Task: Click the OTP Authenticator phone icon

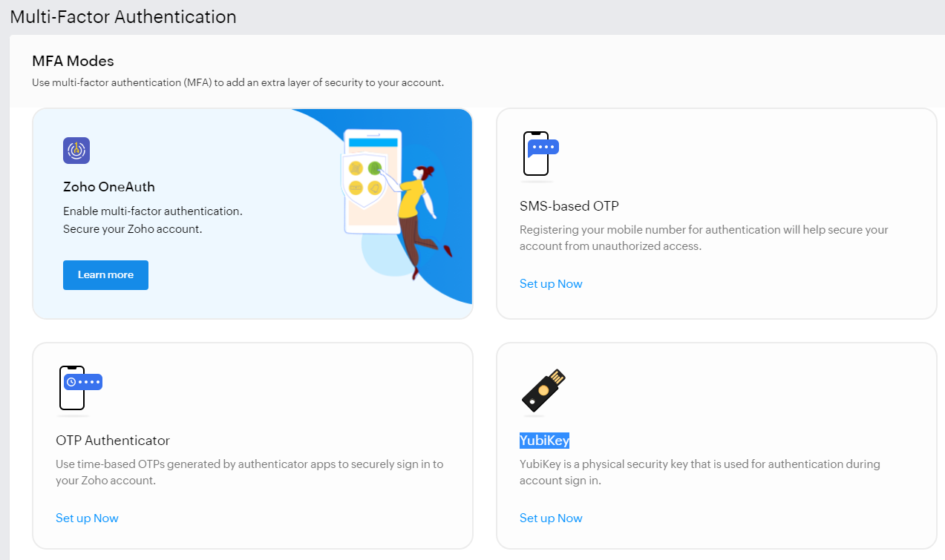Action: coord(79,388)
